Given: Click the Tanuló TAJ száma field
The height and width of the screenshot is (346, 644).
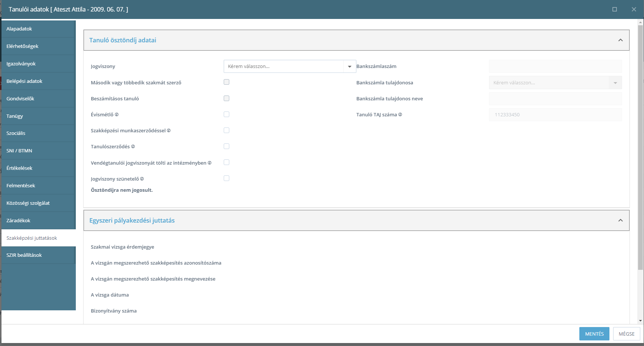Looking at the screenshot, I should tap(555, 114).
